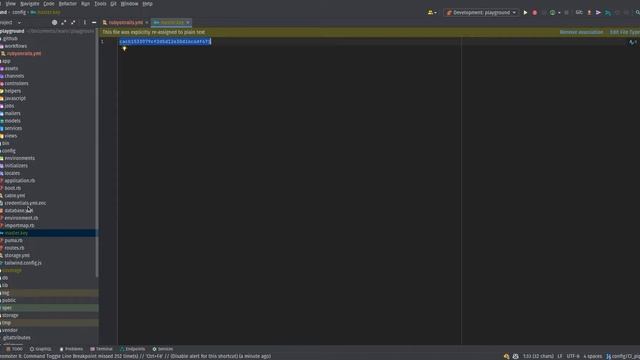Open the Run menu

[x=85, y=4]
